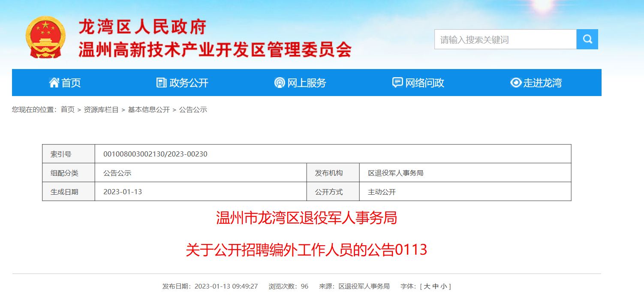Image resolution: width=644 pixels, height=301 pixels.
Task: Click the national emblem logo
Action: pyautogui.click(x=45, y=37)
